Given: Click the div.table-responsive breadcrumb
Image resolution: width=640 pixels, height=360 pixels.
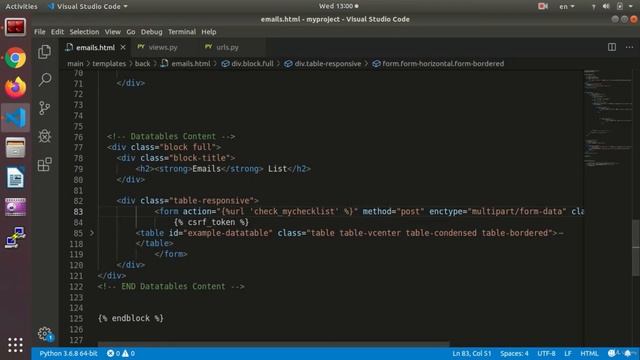Looking at the screenshot, I should click(323, 64).
